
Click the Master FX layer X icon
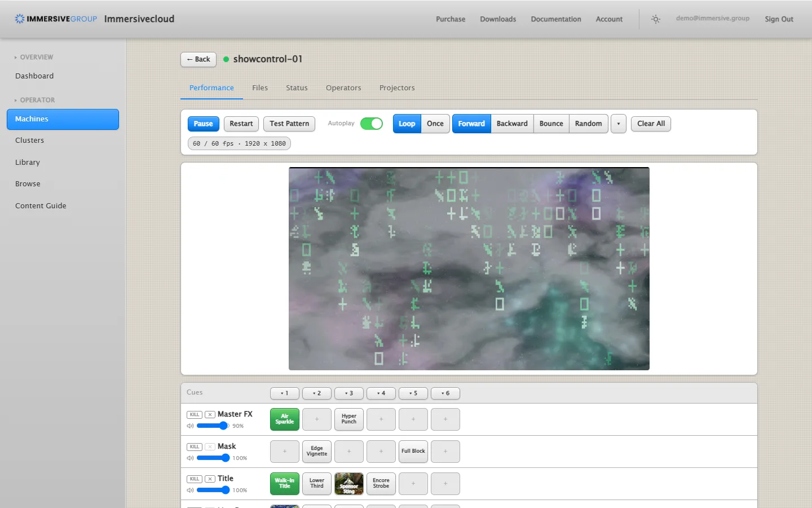coord(210,414)
